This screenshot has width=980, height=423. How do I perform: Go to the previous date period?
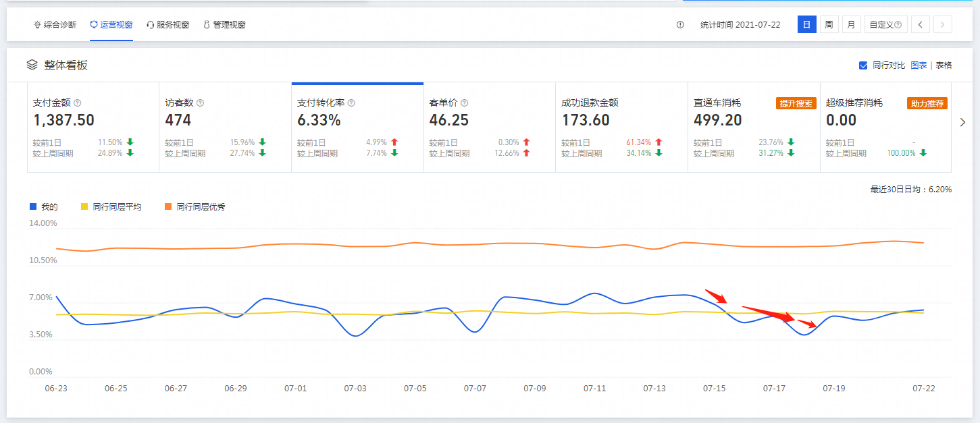click(920, 25)
